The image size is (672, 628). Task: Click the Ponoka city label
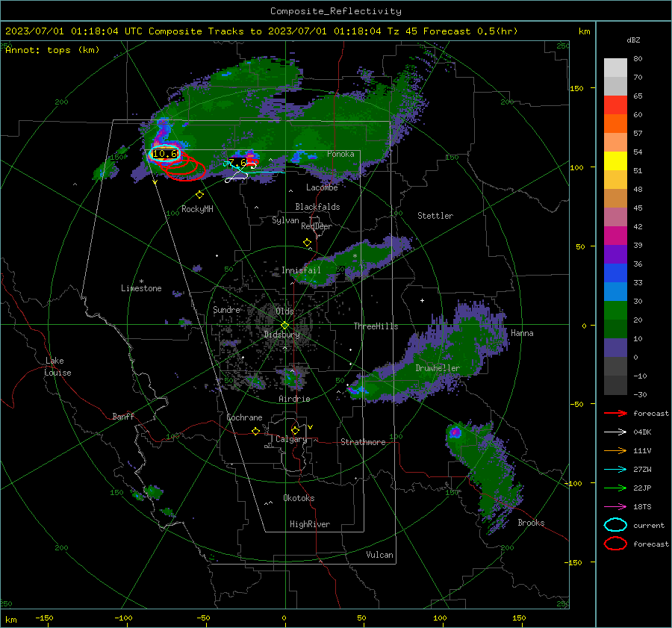pos(340,154)
